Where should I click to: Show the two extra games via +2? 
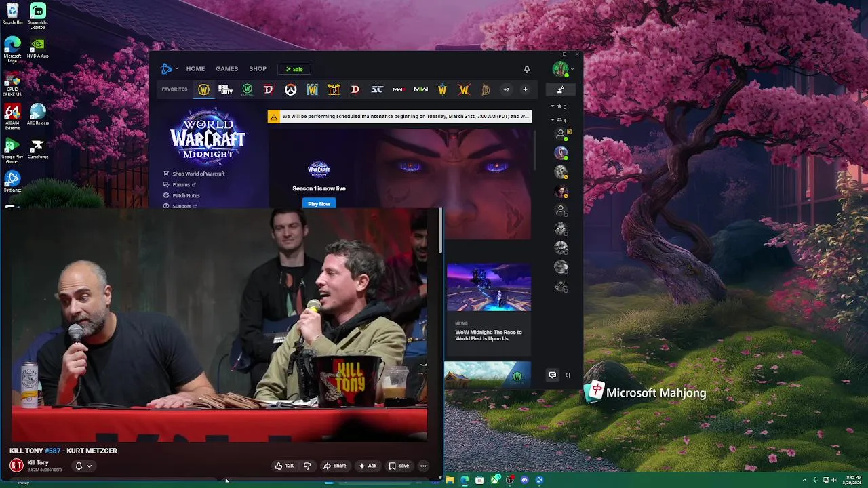coord(506,89)
